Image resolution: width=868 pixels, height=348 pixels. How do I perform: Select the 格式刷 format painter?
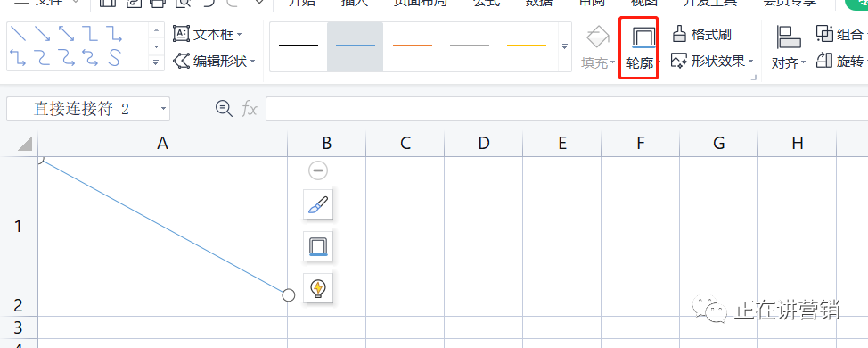[x=702, y=35]
